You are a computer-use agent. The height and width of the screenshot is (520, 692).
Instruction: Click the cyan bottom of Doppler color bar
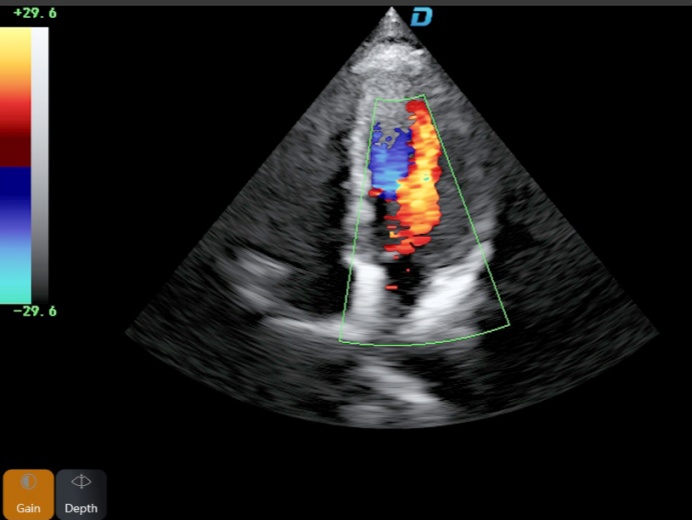point(15,285)
